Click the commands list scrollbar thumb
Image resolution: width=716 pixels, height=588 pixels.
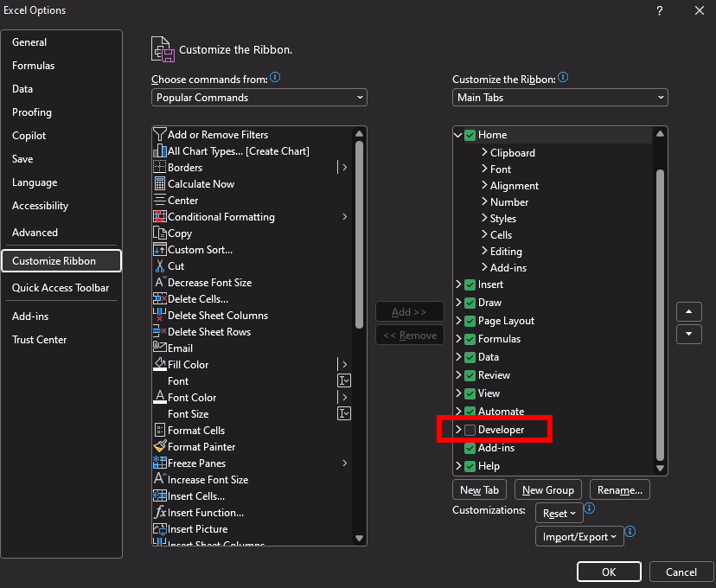(359, 234)
